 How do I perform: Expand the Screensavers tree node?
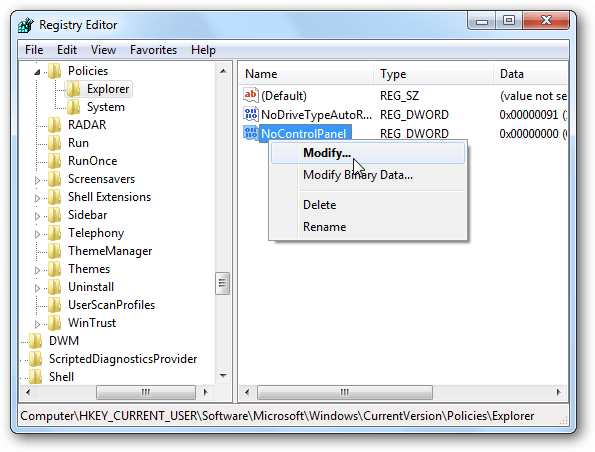tap(37, 180)
